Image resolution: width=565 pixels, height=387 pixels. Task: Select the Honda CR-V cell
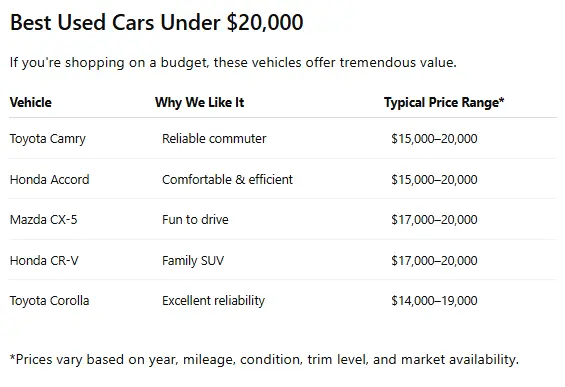tap(44, 261)
